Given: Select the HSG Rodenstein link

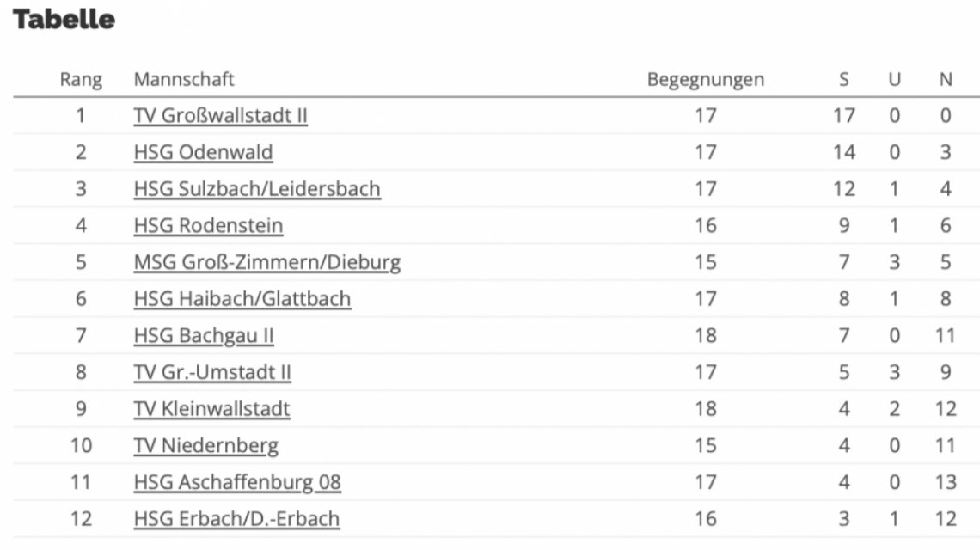Looking at the screenshot, I should click(208, 226).
